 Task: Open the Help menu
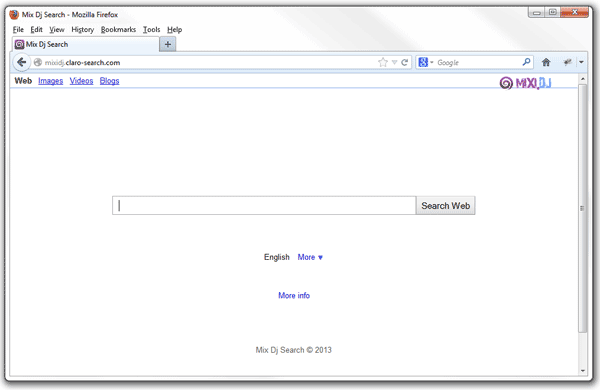point(174,29)
